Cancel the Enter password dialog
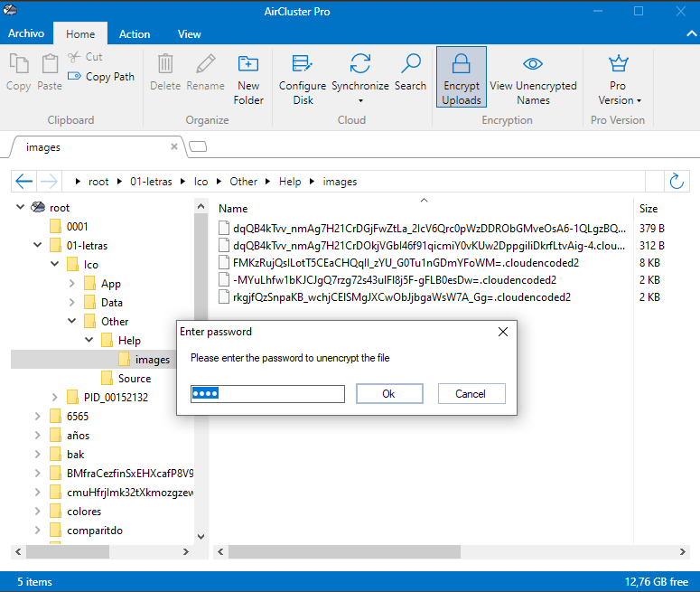The width and height of the screenshot is (700, 592). [x=471, y=394]
